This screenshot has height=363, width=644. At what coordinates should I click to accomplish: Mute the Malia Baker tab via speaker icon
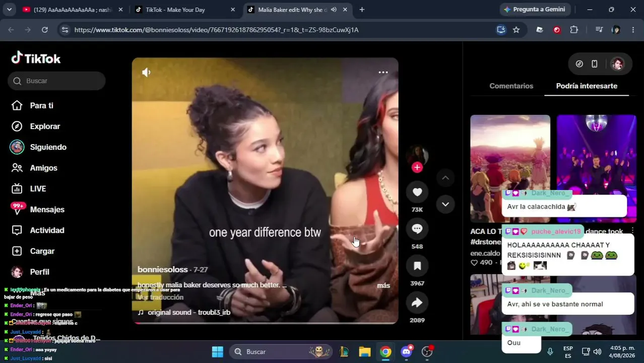point(334,10)
